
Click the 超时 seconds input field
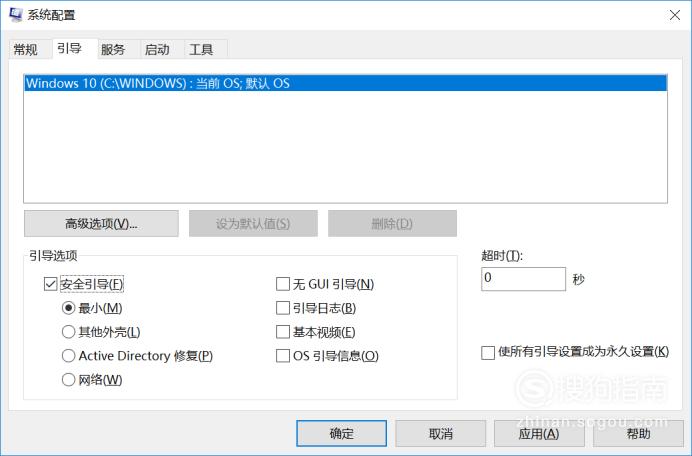[523, 279]
